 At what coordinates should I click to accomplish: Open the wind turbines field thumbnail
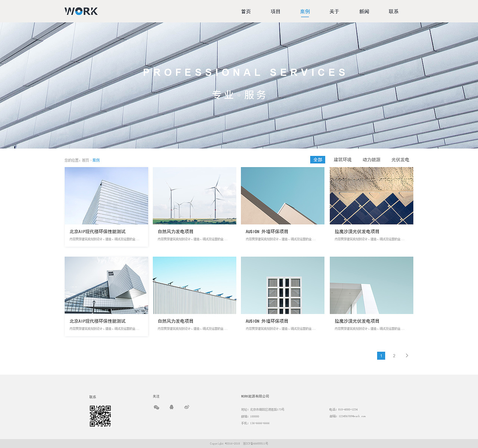coord(195,195)
